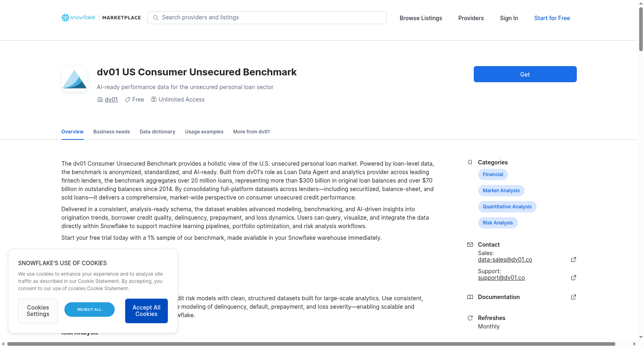Switch to the Usage examples tab
This screenshot has height=347, width=644.
[204, 132]
